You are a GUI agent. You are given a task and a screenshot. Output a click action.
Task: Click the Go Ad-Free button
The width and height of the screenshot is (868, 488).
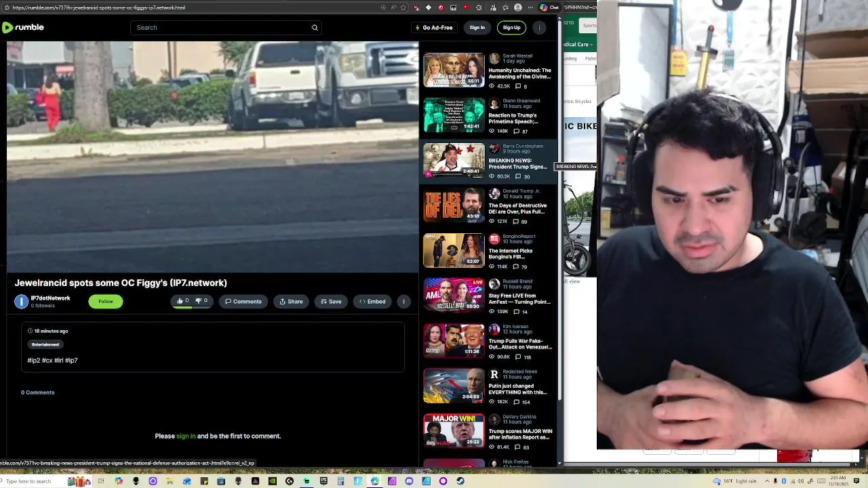pyautogui.click(x=433, y=28)
